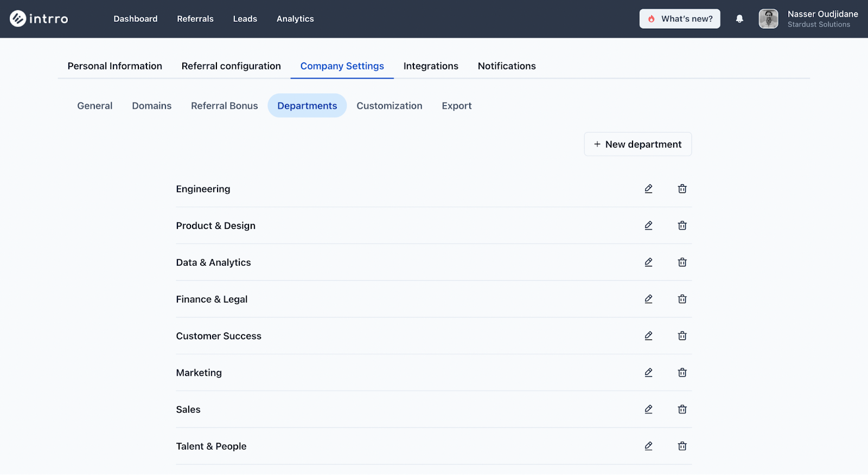The image size is (868, 475).
Task: Open the notifications bell
Action: tap(739, 19)
